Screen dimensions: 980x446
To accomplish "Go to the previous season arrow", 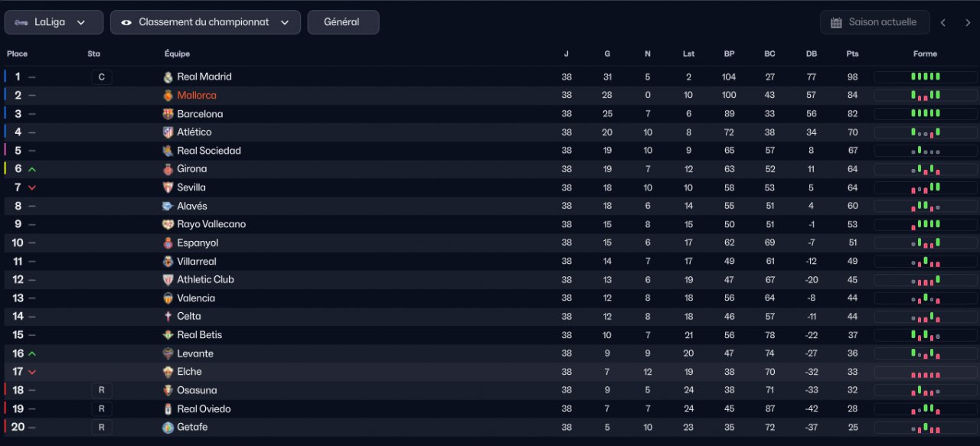I will 943,23.
